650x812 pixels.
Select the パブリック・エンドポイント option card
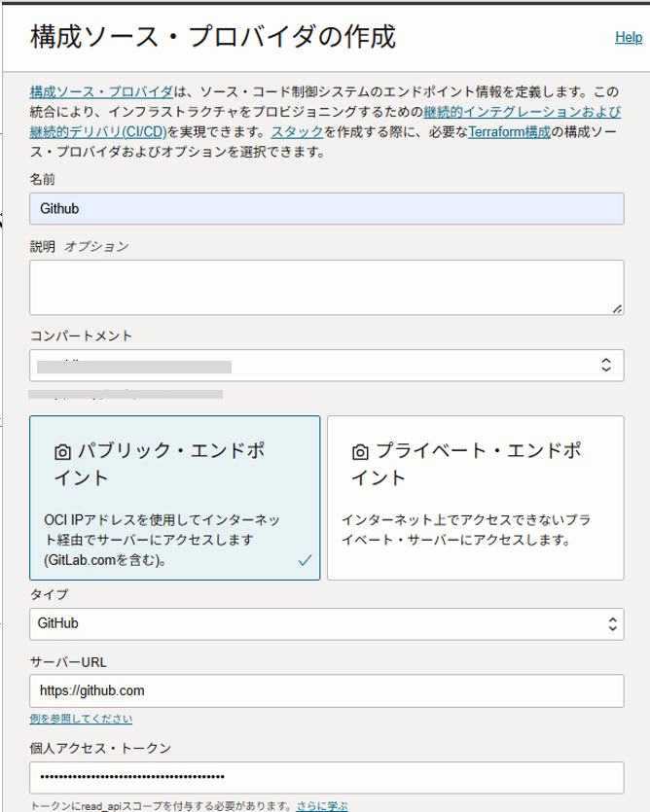175,498
